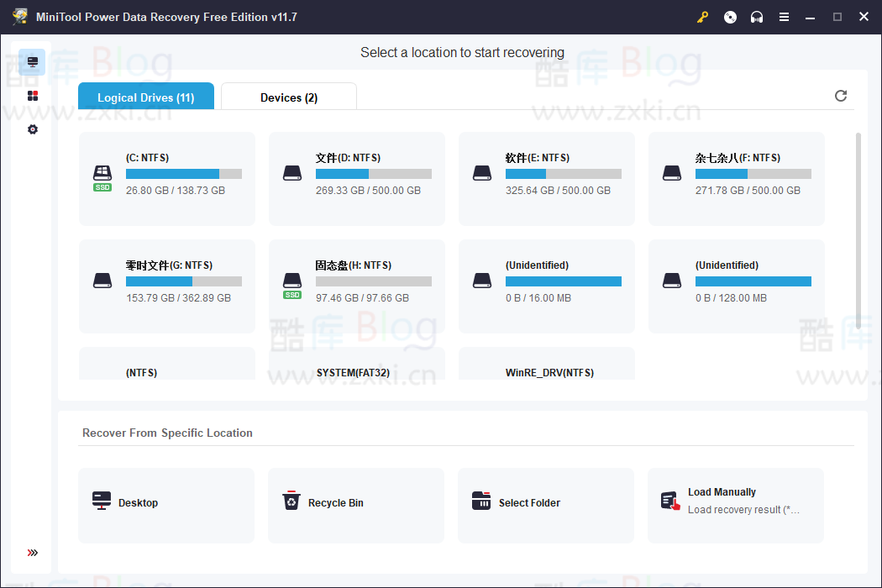Open the hamburger menu in title bar
The image size is (882, 588).
coord(784,16)
